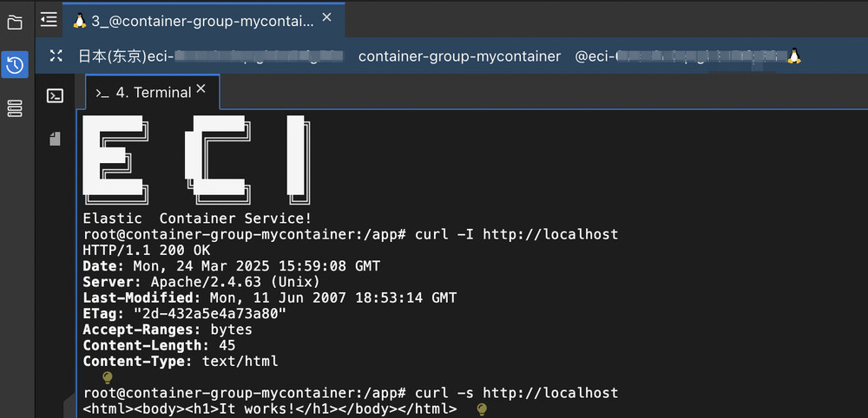Click the container-group-mycontainer label in header bar
Image resolution: width=868 pixels, height=418 pixels.
[459, 56]
